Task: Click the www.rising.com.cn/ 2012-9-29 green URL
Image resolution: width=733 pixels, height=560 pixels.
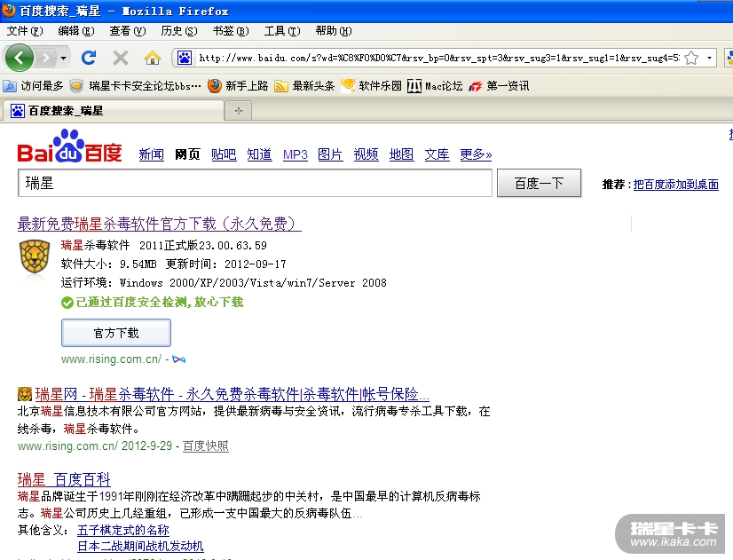Action: (95, 446)
